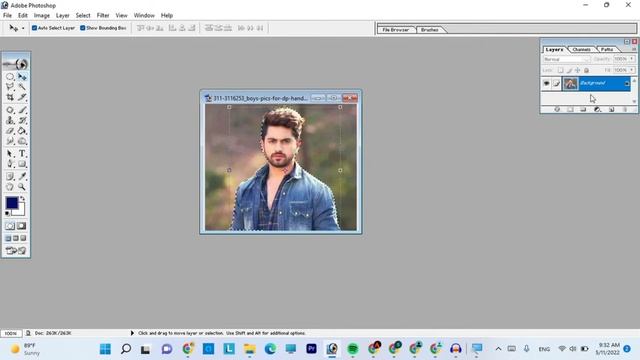The width and height of the screenshot is (640, 360).
Task: Select the Move tool in toolbox
Action: pyautogui.click(x=22, y=76)
